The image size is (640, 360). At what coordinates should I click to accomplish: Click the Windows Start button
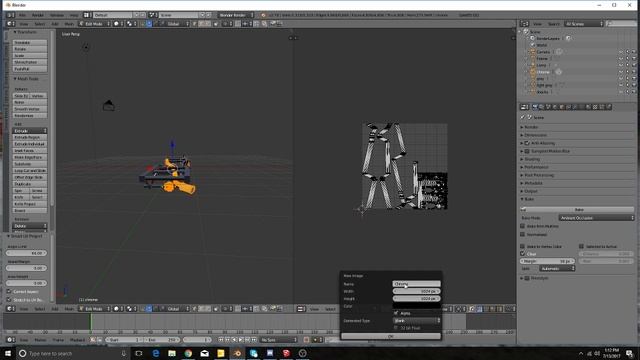[x=8, y=353]
